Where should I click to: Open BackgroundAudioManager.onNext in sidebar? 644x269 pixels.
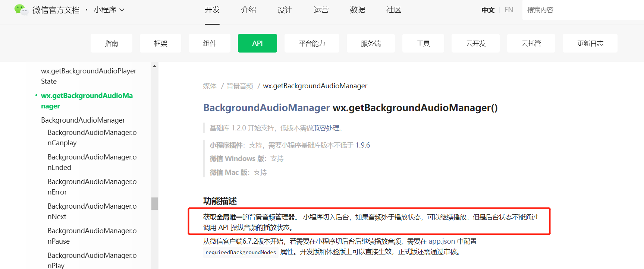[92, 211]
